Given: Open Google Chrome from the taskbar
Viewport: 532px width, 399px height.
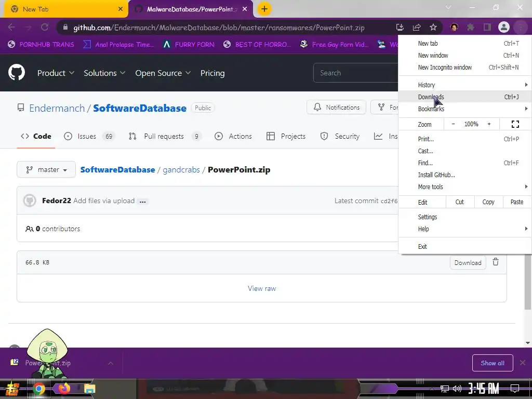Looking at the screenshot, I should [38, 389].
